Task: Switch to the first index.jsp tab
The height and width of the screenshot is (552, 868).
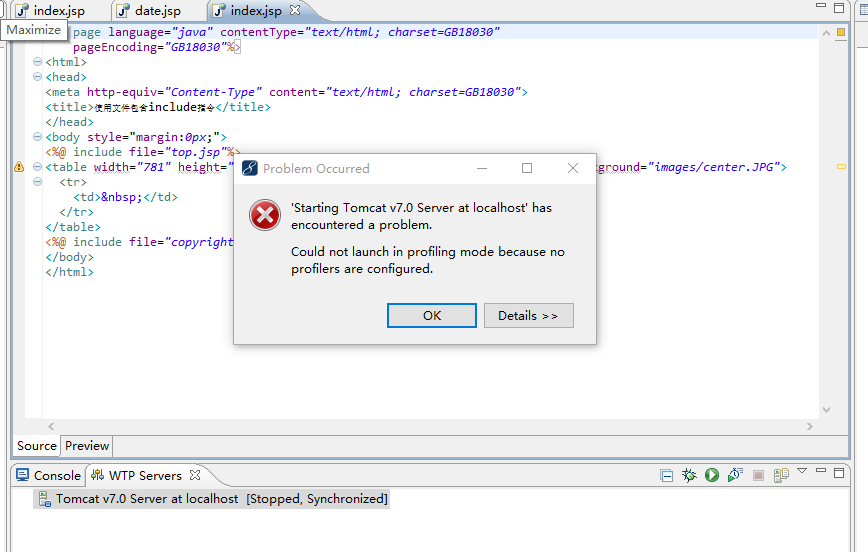Action: (x=51, y=11)
